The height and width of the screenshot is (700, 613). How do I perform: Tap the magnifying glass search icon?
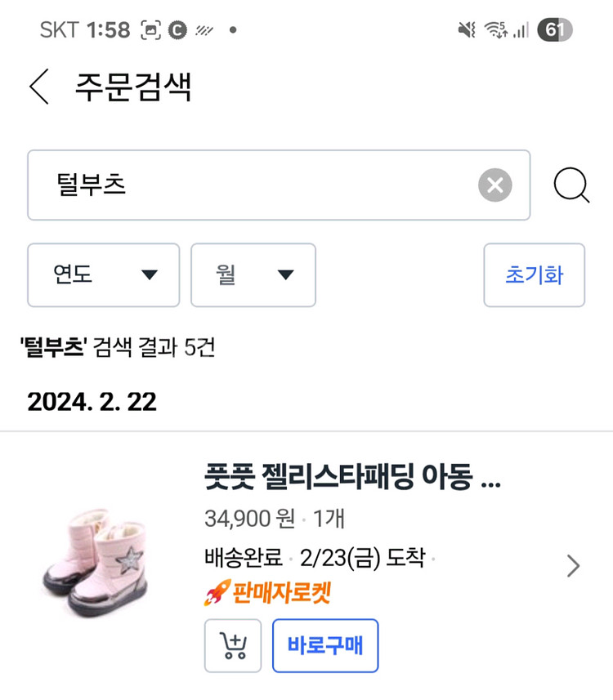pyautogui.click(x=571, y=185)
